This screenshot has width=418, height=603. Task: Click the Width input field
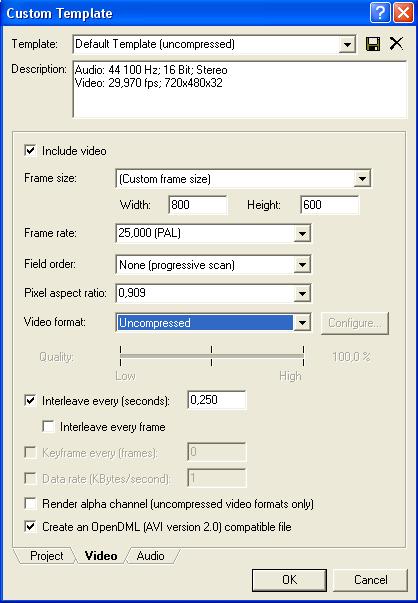[x=198, y=205]
